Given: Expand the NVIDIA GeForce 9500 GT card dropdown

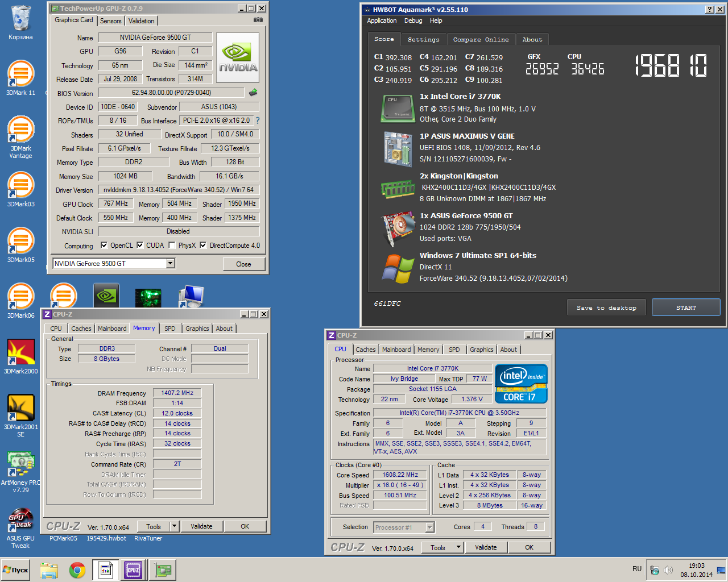Looking at the screenshot, I should point(170,263).
